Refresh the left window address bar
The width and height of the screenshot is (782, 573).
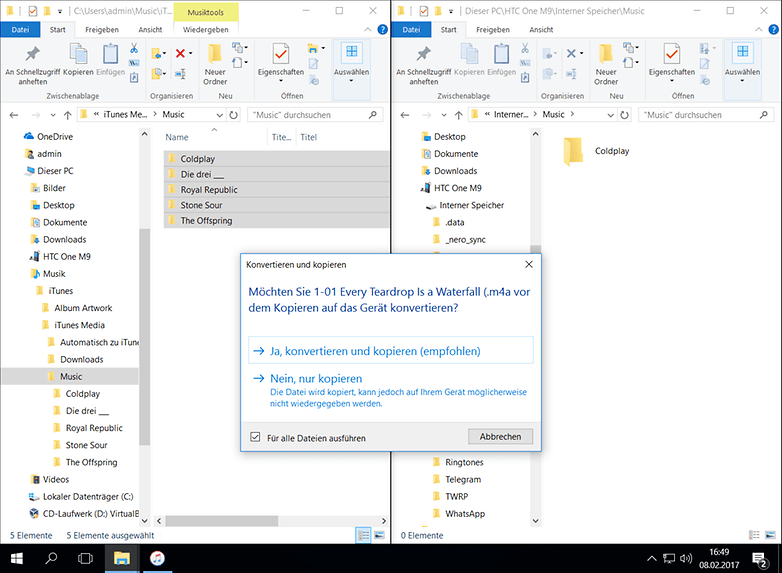(x=233, y=115)
